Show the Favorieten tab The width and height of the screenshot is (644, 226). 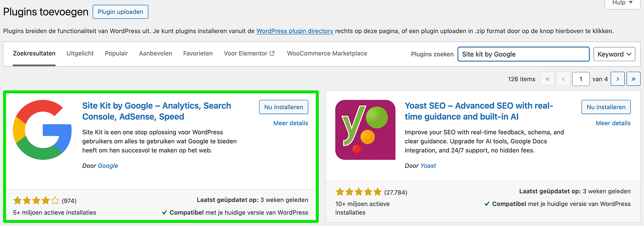(x=198, y=54)
